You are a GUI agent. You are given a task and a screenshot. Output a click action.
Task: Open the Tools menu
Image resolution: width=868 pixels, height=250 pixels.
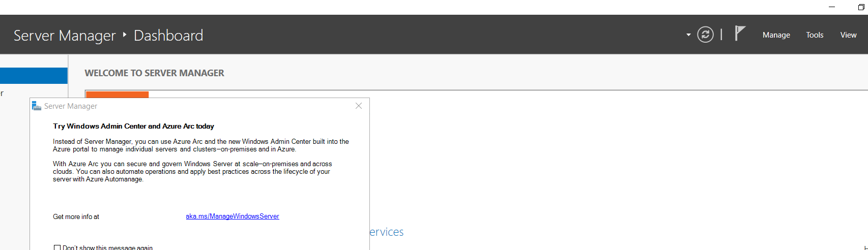coord(815,35)
